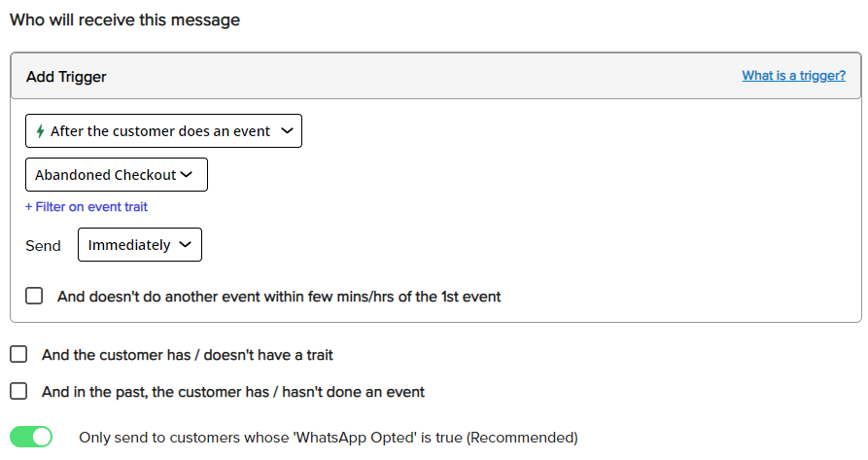The image size is (868, 460).
Task: Click the 'Who will receive this message' heading
Action: pyautogui.click(x=125, y=19)
